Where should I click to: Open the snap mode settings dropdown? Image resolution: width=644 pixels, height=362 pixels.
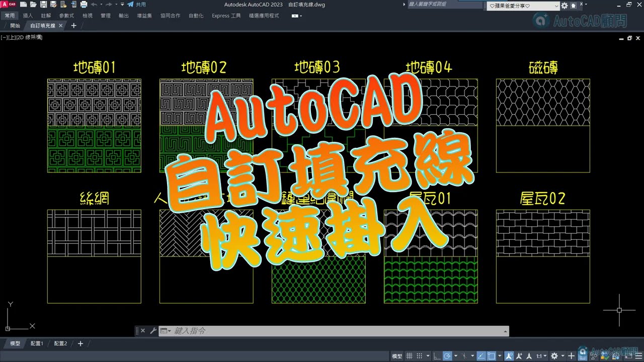[x=428, y=356]
